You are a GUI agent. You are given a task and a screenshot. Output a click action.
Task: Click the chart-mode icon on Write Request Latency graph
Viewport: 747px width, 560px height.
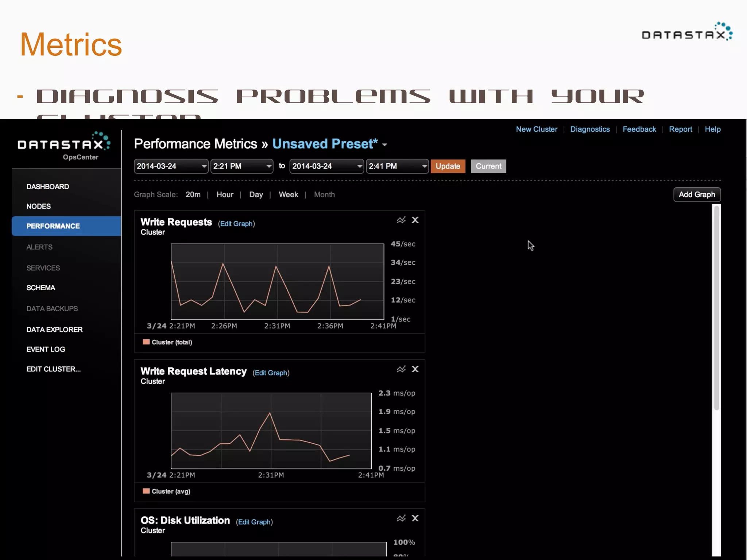click(x=401, y=369)
